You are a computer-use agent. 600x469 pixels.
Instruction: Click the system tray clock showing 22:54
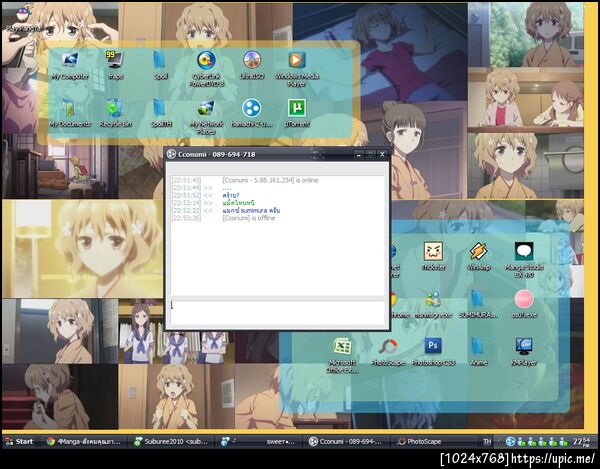(x=582, y=442)
